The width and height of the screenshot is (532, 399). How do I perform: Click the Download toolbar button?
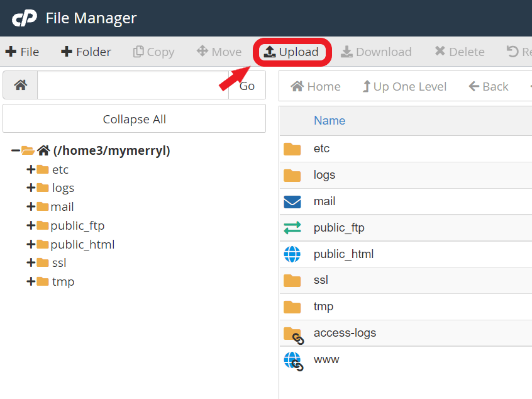pyautogui.click(x=376, y=52)
